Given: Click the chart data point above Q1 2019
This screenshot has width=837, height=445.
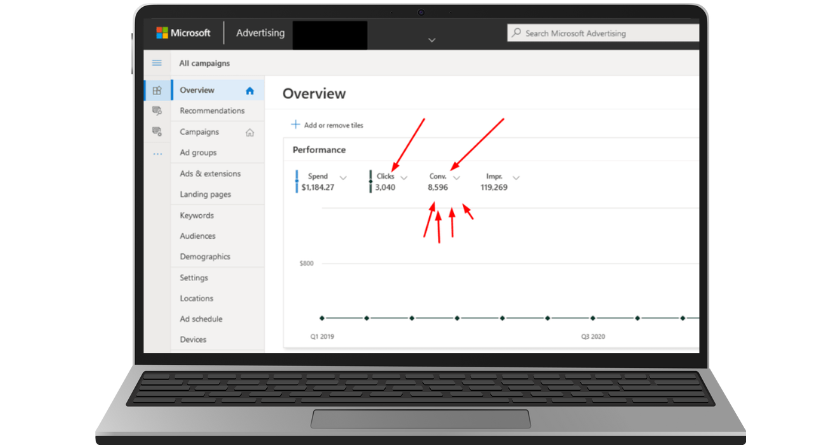Looking at the screenshot, I should [x=322, y=318].
